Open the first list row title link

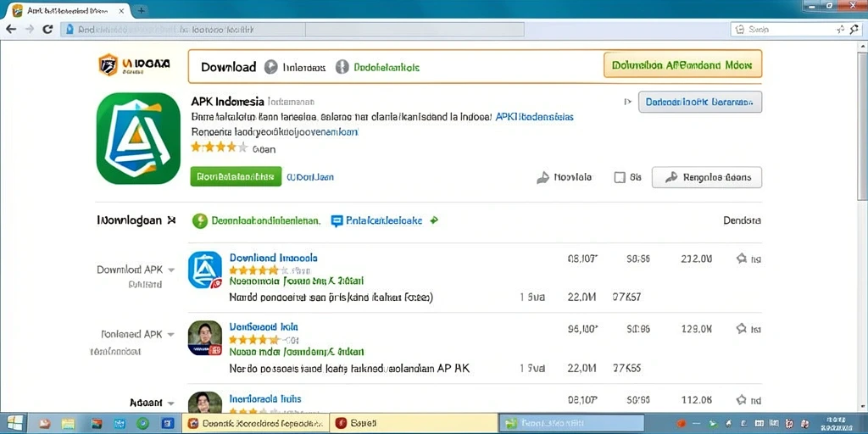(274, 258)
